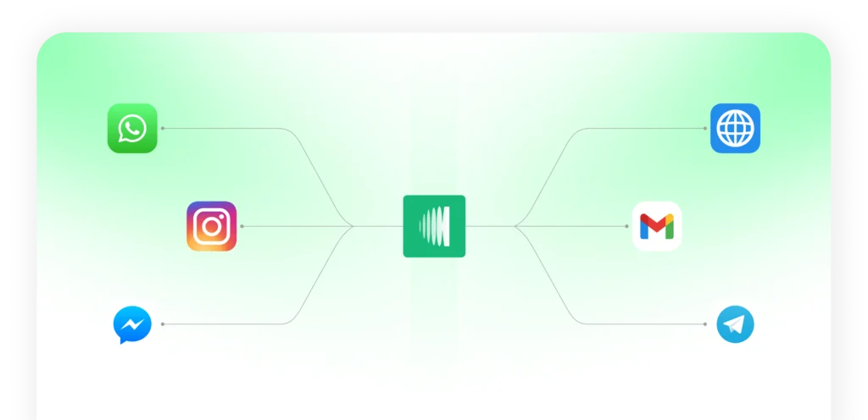The image size is (868, 420).
Task: Select the line between Instagram and left junction
Action: point(297,226)
